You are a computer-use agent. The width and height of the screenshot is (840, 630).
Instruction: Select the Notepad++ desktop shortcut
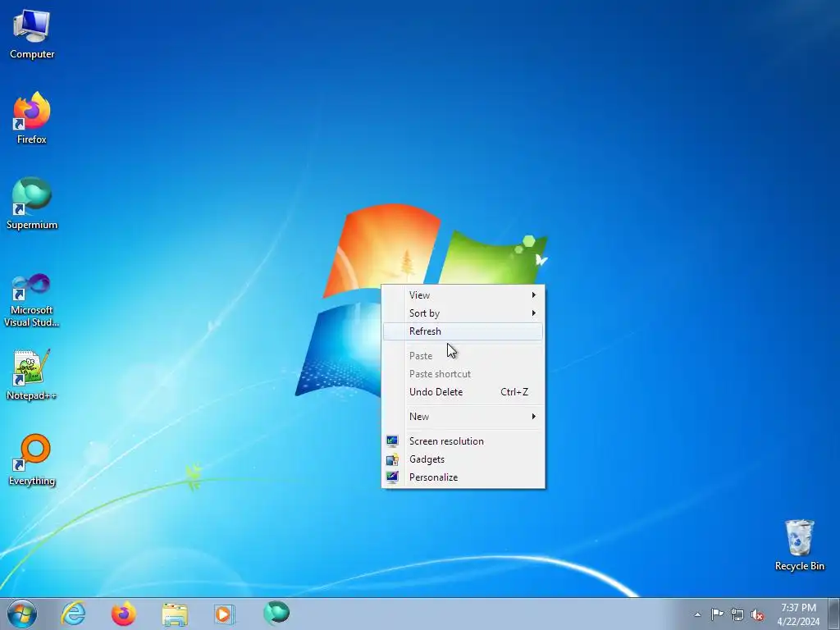point(32,375)
